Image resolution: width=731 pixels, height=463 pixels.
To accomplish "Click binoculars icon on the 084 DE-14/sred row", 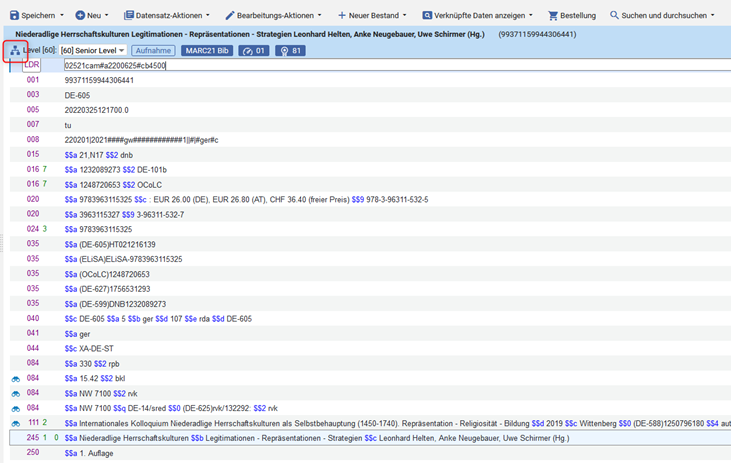I will click(x=16, y=408).
